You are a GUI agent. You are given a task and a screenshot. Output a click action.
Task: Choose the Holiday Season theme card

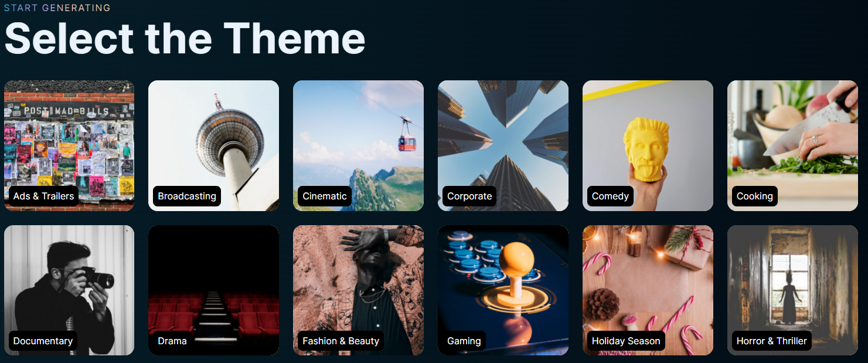[648, 290]
